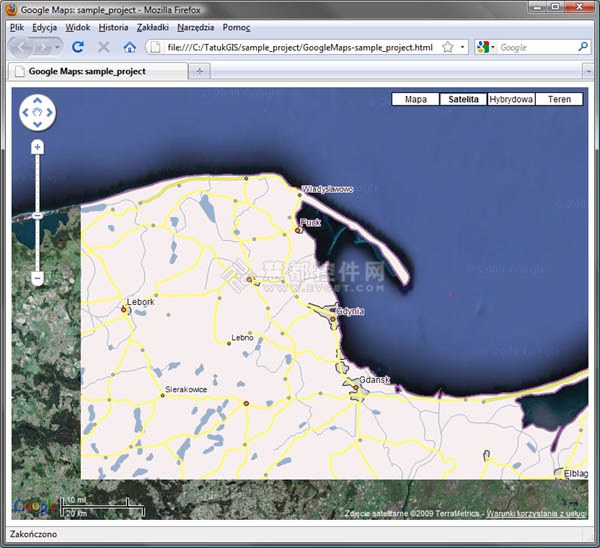Open the URL bar history dropdown

point(462,47)
